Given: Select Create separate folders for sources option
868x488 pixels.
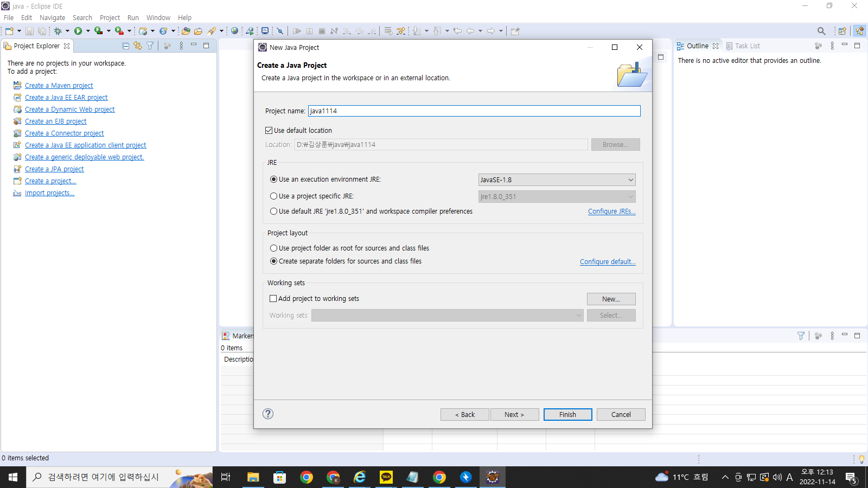Looking at the screenshot, I should point(274,261).
